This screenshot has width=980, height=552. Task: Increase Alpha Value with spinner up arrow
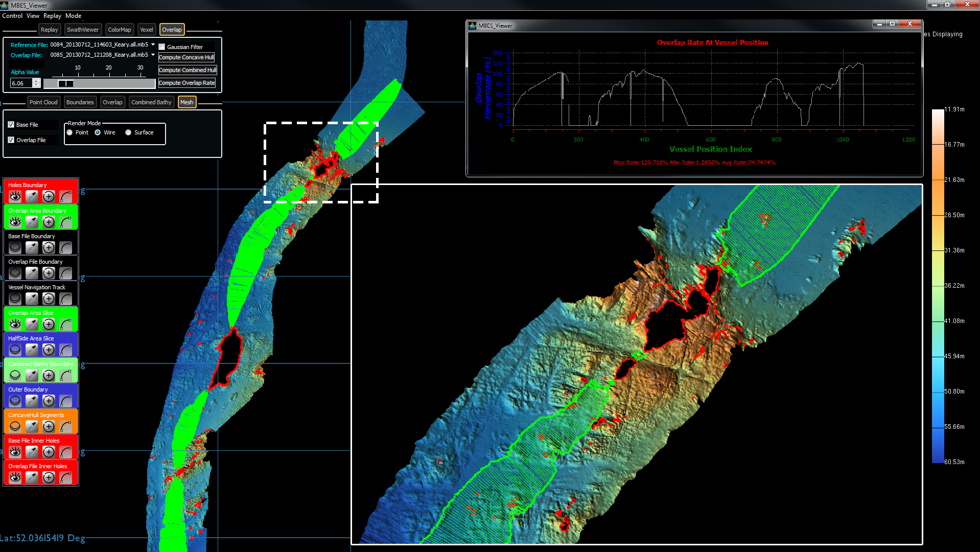click(36, 81)
